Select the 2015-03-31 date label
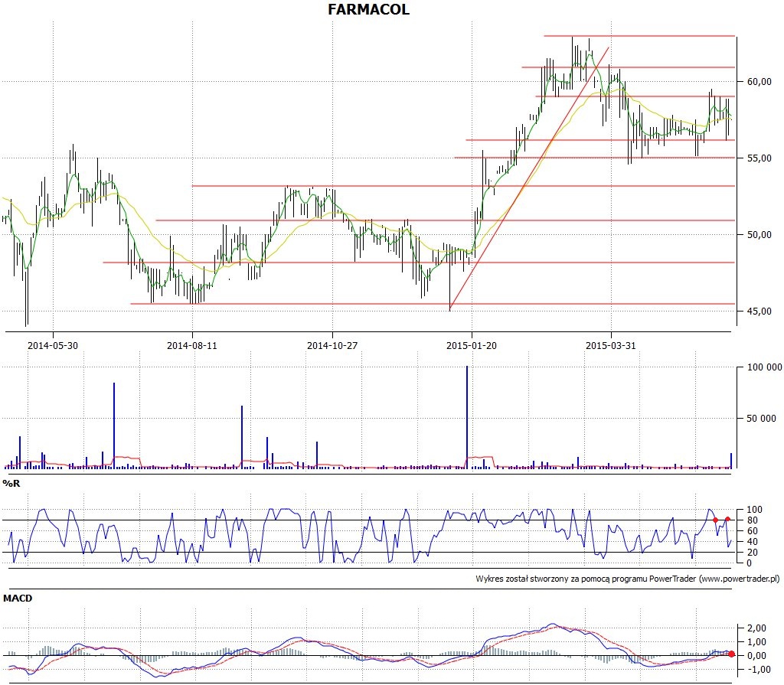Viewport: 784px width, 685px height. 610,345
